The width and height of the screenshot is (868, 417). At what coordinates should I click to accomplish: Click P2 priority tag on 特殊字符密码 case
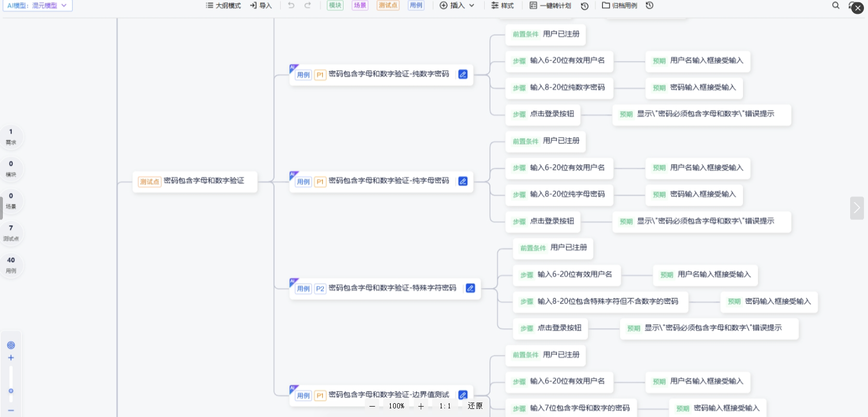point(320,289)
